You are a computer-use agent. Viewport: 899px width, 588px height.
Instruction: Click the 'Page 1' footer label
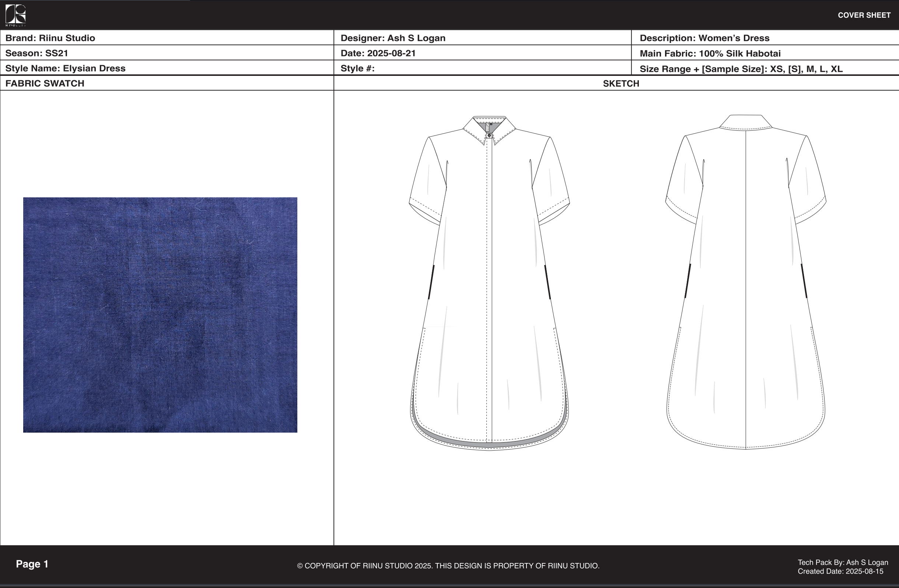(32, 564)
